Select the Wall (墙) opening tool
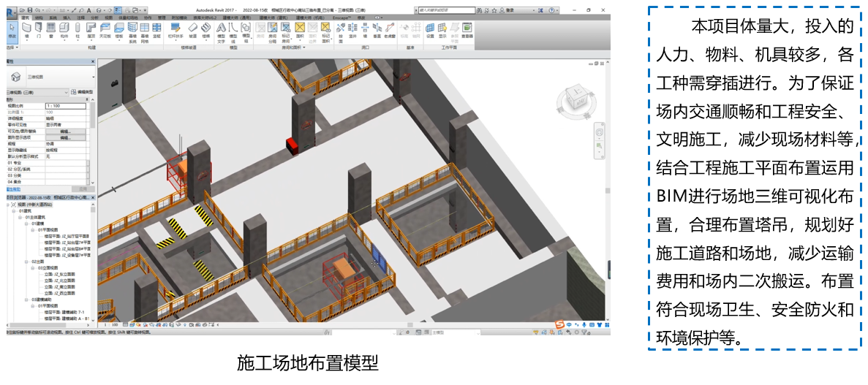The width and height of the screenshot is (868, 385). (366, 31)
